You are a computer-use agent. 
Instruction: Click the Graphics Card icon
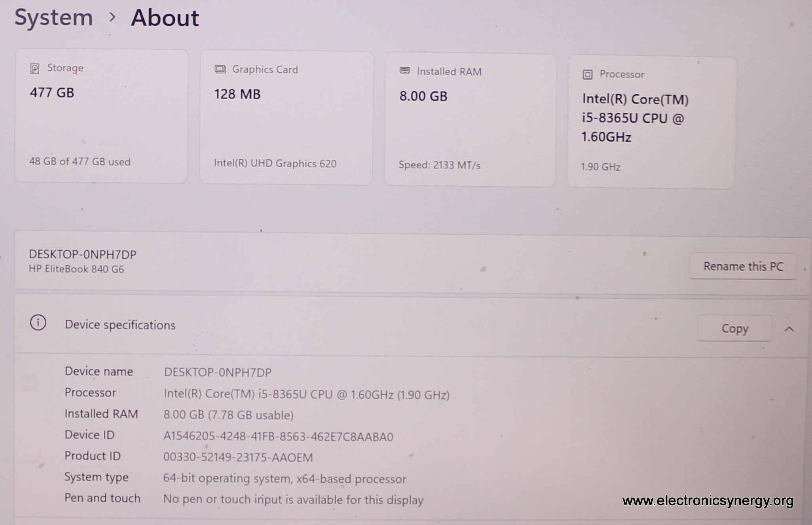coord(220,69)
